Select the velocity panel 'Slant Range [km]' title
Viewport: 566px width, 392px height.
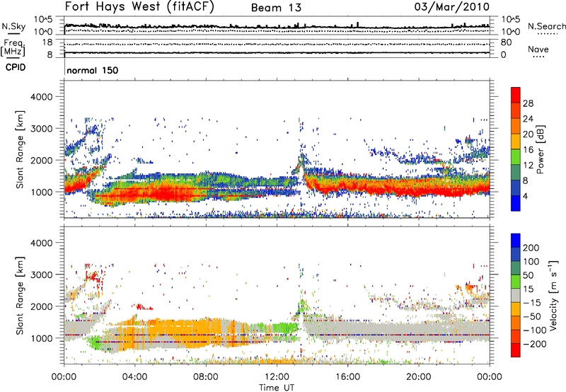(x=20, y=296)
